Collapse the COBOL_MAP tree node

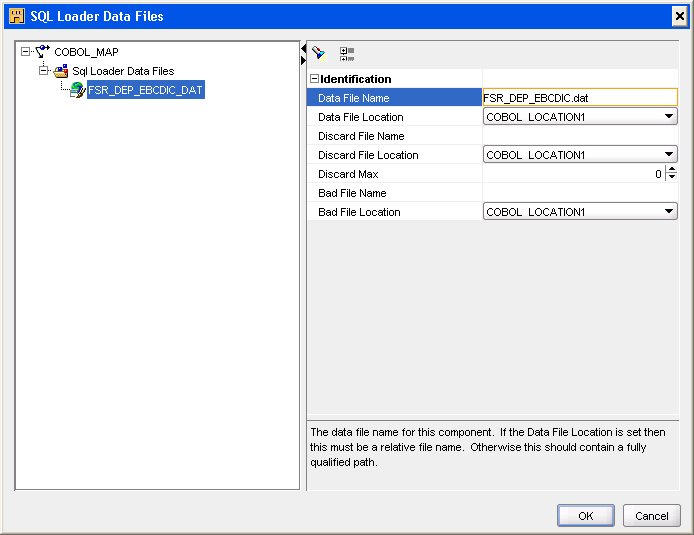(25, 52)
